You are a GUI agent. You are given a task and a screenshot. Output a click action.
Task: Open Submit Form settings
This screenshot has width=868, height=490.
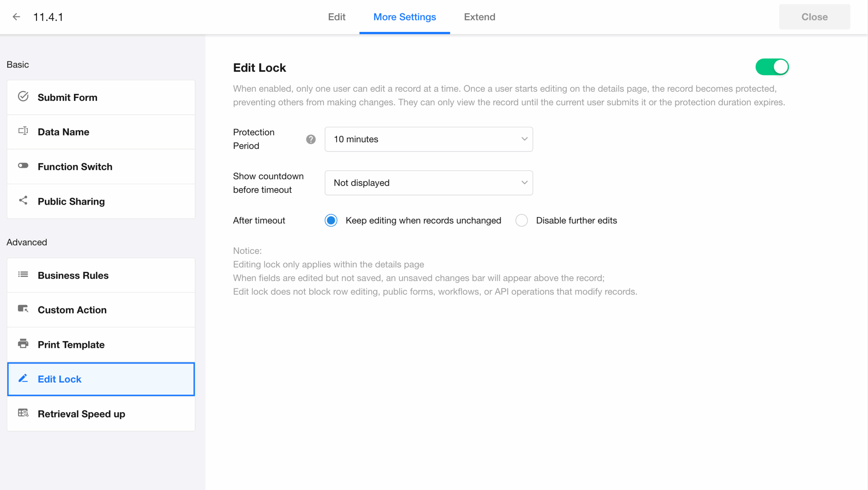[101, 97]
